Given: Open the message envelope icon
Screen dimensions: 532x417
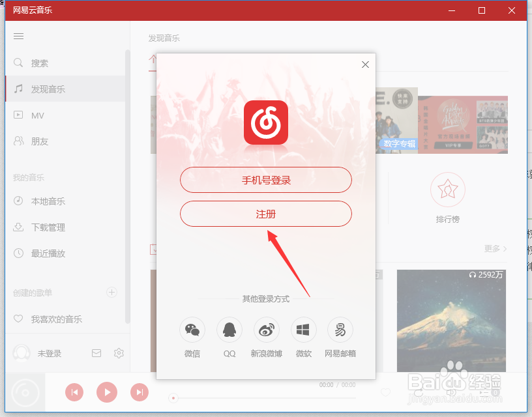Looking at the screenshot, I should (96, 352).
